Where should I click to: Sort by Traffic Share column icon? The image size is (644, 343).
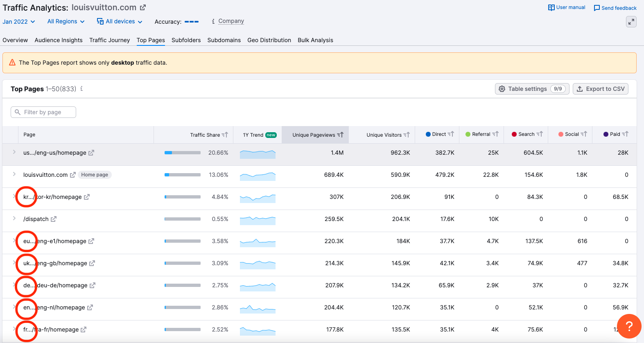(225, 135)
